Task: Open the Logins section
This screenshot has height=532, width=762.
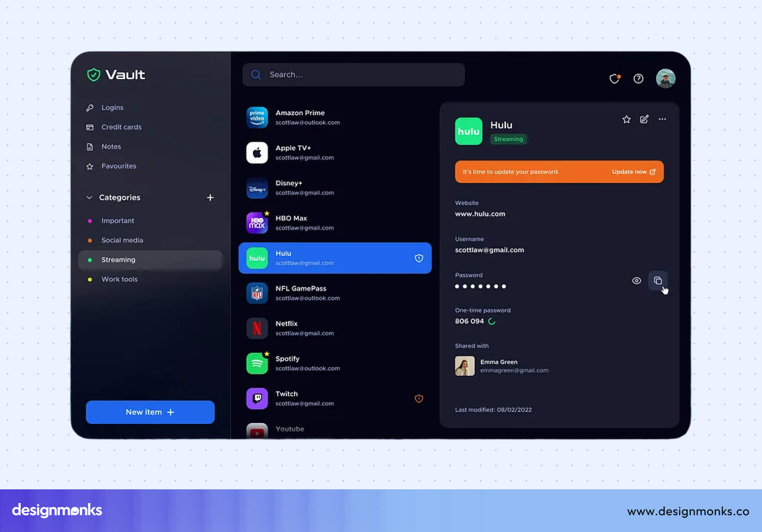Action: click(x=112, y=107)
